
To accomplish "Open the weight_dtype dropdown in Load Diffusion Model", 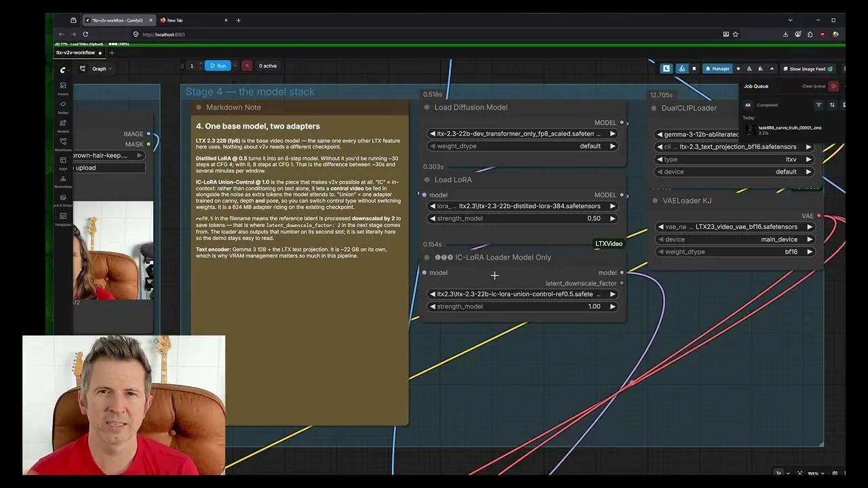I will pyautogui.click(x=523, y=146).
